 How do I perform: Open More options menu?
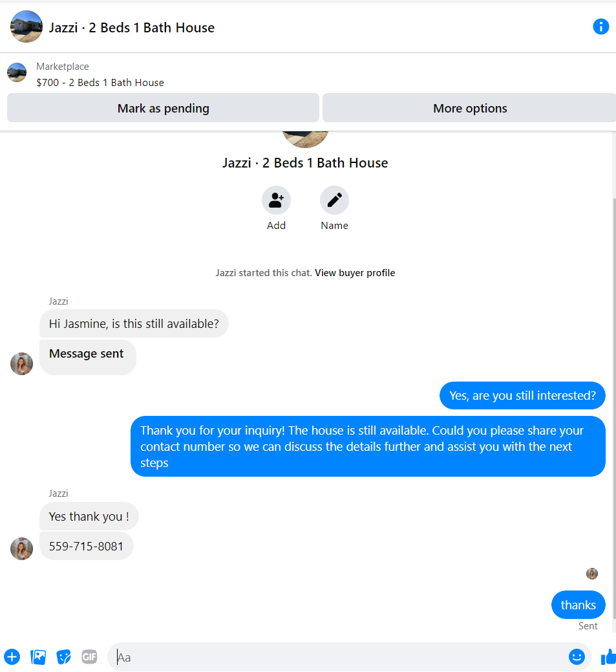click(469, 108)
